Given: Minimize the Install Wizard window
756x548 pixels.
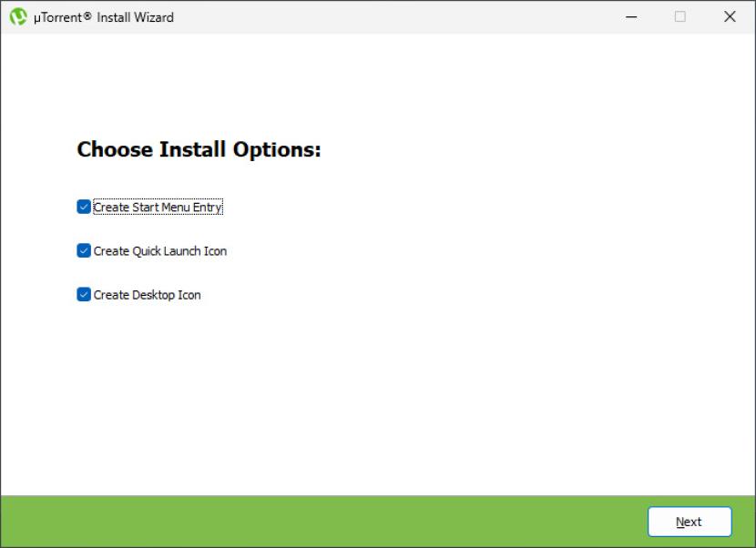Looking at the screenshot, I should [x=631, y=16].
